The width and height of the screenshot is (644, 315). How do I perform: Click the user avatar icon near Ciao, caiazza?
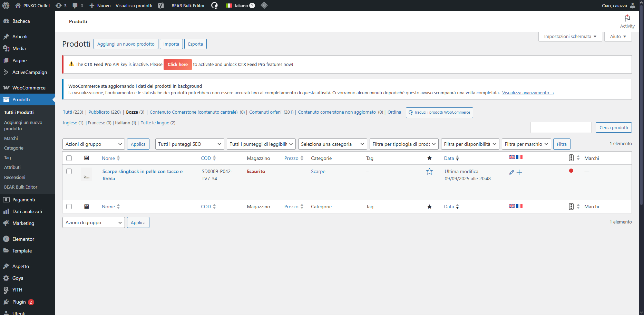pyautogui.click(x=633, y=6)
